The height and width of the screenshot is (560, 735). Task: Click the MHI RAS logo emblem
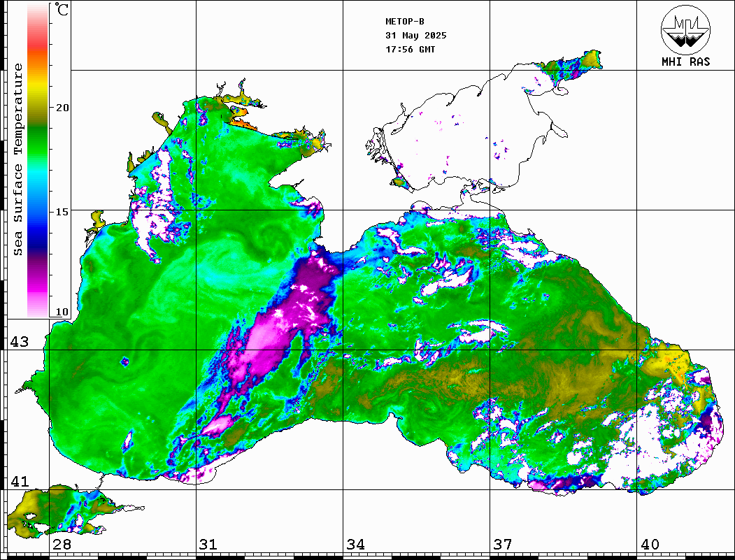pyautogui.click(x=686, y=29)
